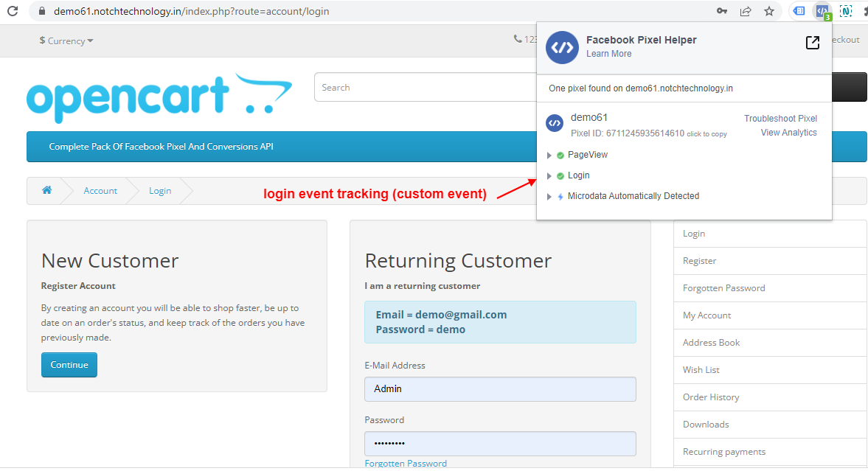
Task: Open Address Book in the sidebar
Action: [770, 343]
